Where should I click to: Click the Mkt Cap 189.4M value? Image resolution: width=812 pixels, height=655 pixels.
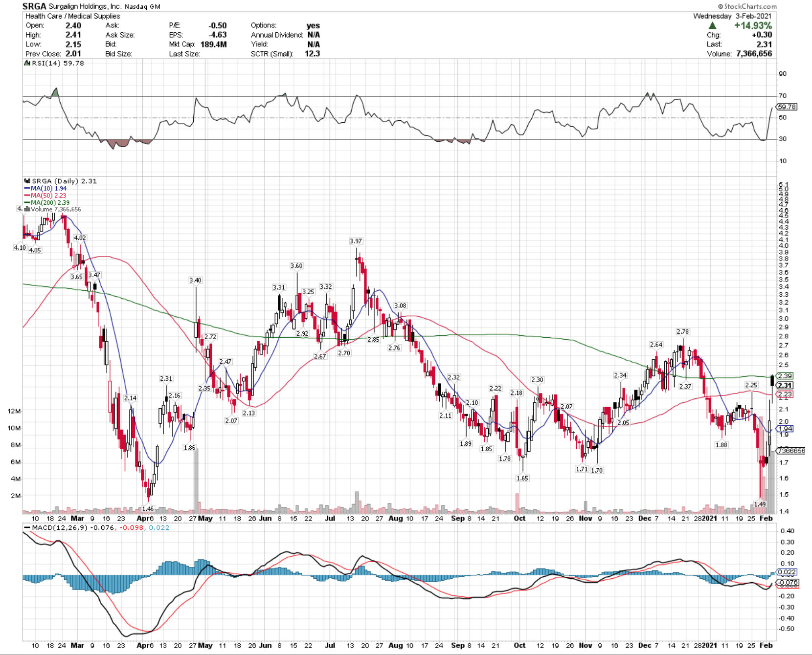(214, 44)
